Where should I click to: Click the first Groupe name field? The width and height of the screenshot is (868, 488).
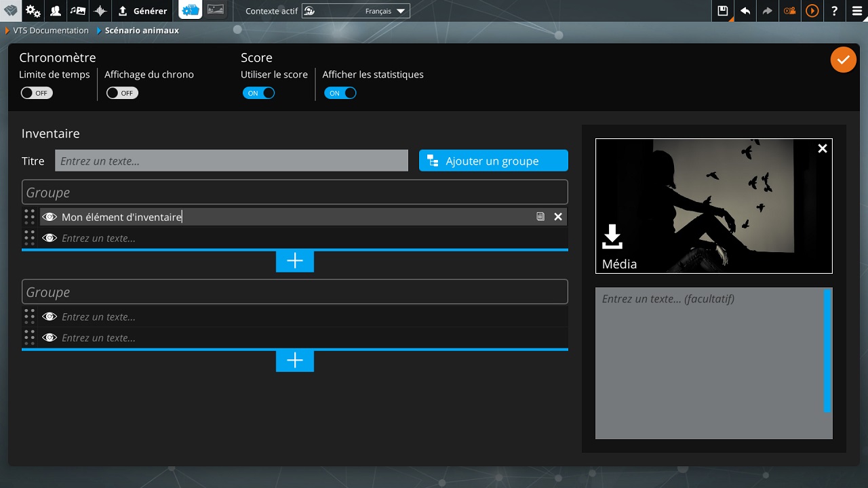pos(295,192)
